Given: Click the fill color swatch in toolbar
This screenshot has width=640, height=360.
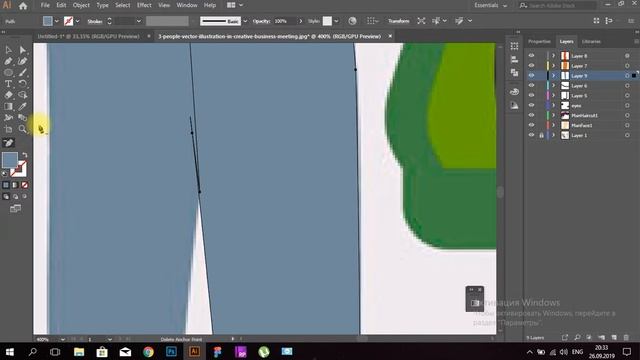Looking at the screenshot, I should (x=10, y=160).
